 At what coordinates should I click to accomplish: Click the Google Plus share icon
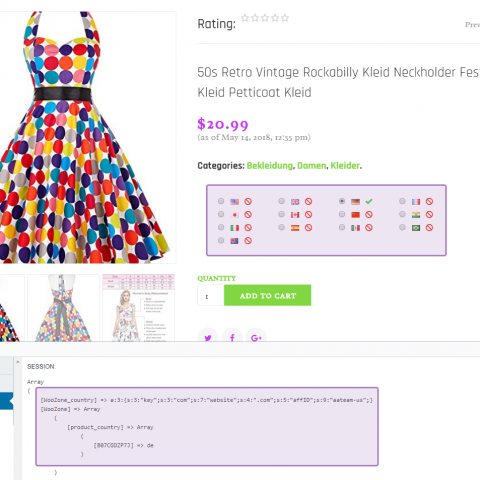pos(256,335)
